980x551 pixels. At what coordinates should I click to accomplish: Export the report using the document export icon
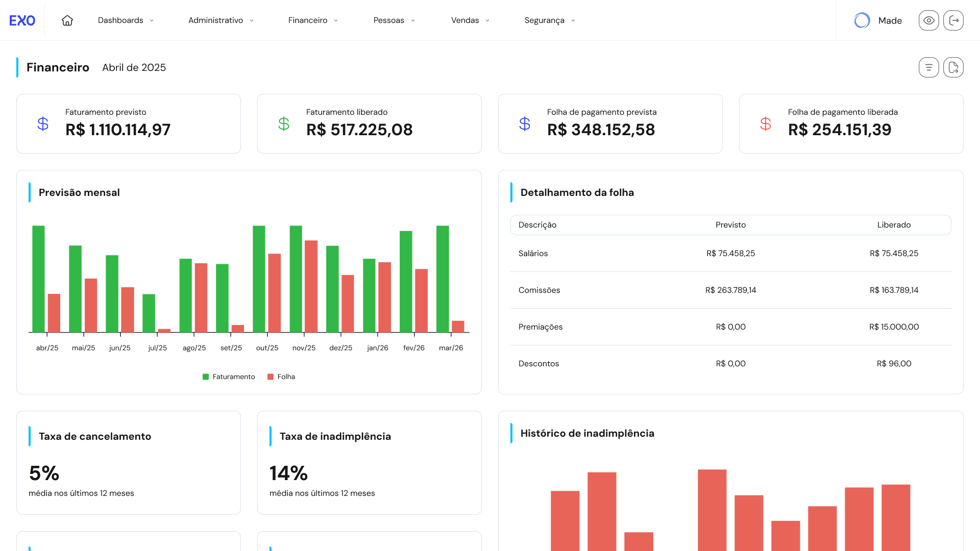(953, 67)
